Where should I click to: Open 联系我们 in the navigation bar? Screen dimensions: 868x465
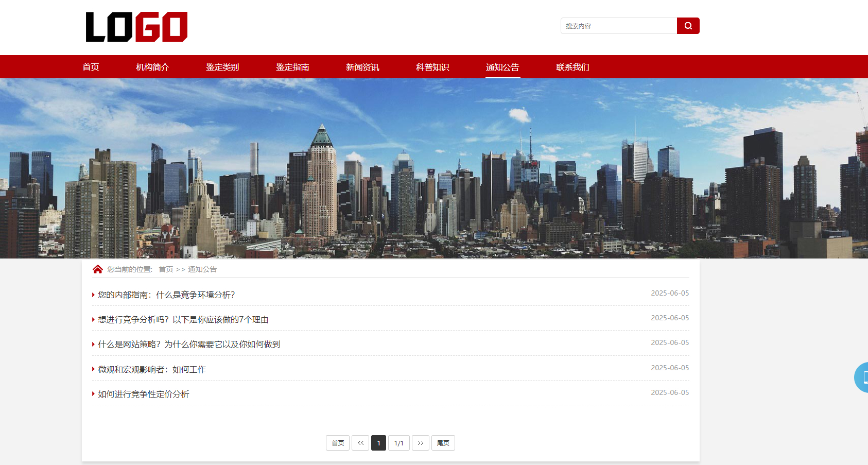[572, 67]
